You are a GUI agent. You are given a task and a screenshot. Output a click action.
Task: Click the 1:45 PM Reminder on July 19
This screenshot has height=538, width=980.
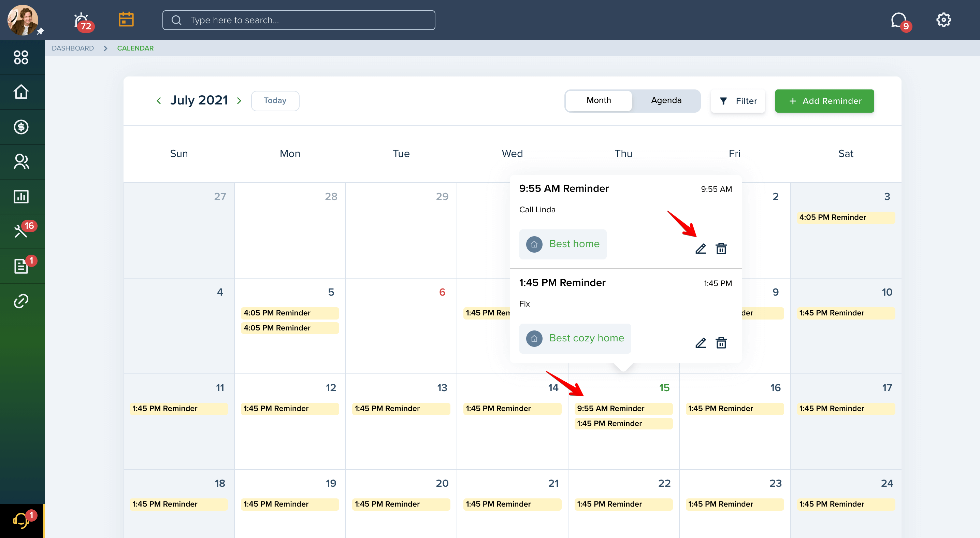click(x=289, y=504)
